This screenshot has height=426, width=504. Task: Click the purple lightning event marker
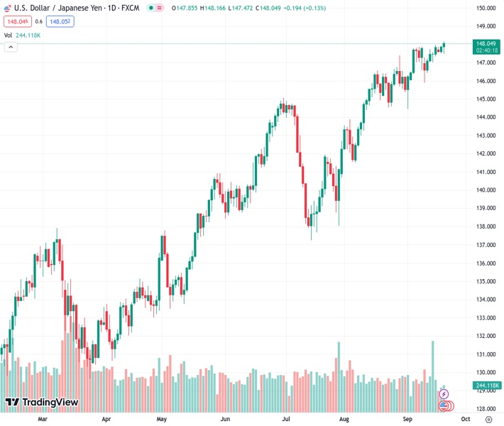(444, 394)
